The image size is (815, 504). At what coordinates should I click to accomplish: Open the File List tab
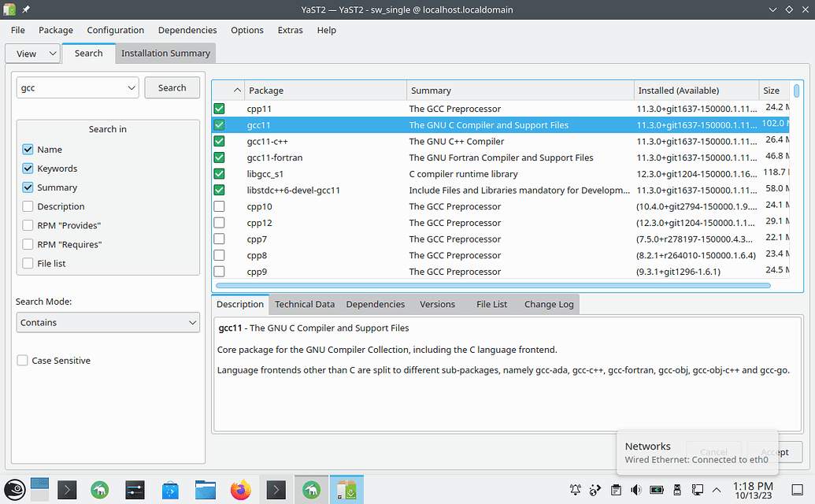[x=491, y=305]
